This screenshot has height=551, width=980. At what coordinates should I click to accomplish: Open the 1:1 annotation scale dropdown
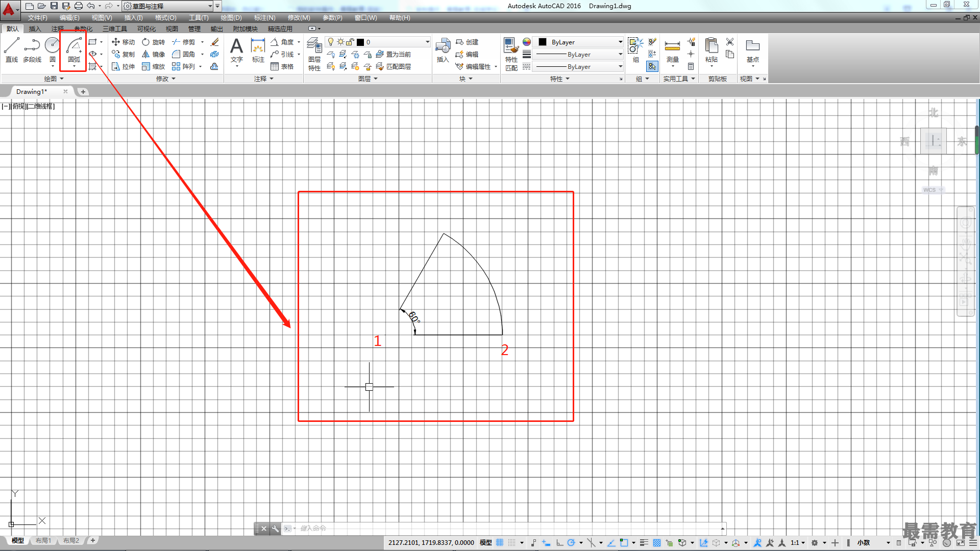pos(798,543)
